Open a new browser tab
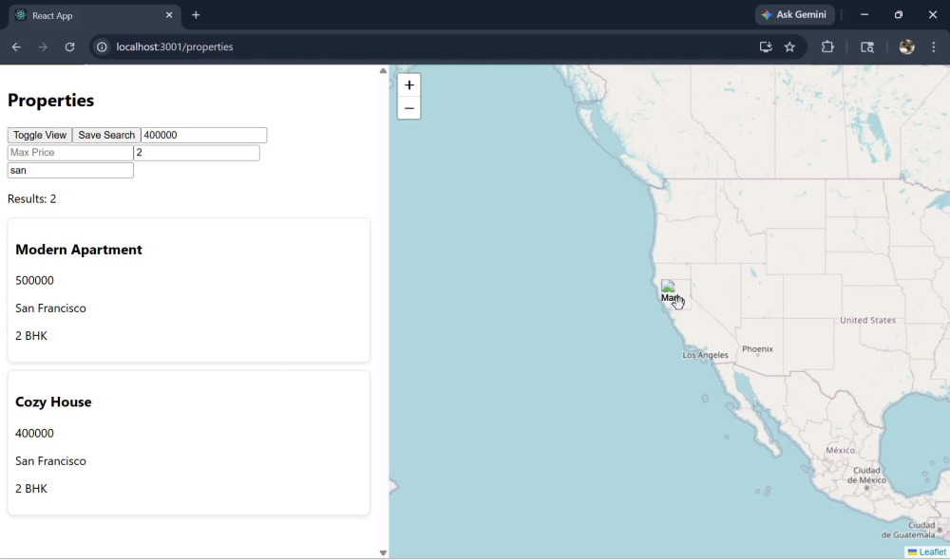This screenshot has height=560, width=950. (196, 15)
